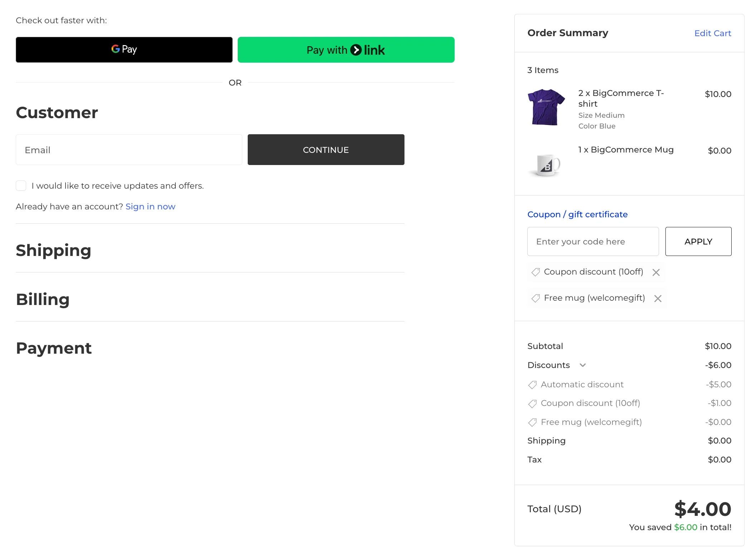This screenshot has width=756, height=552.
Task: Collapse the Discounts breakdown chevron
Action: (x=583, y=365)
